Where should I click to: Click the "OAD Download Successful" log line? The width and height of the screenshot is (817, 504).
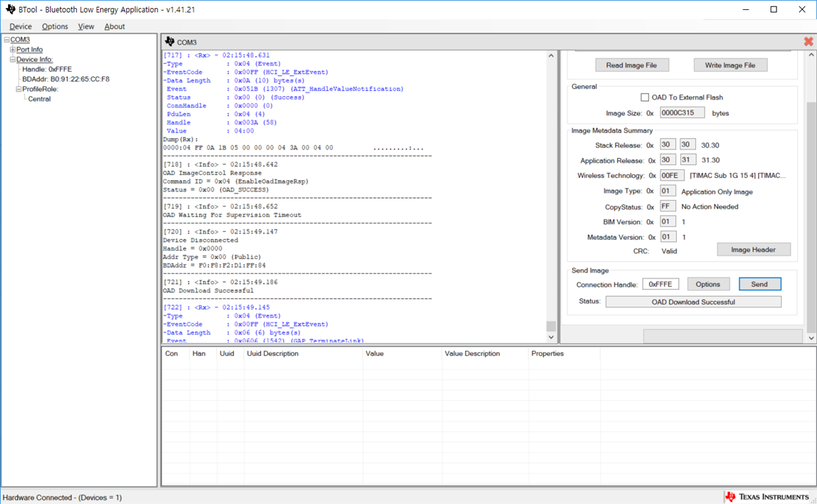tap(208, 291)
